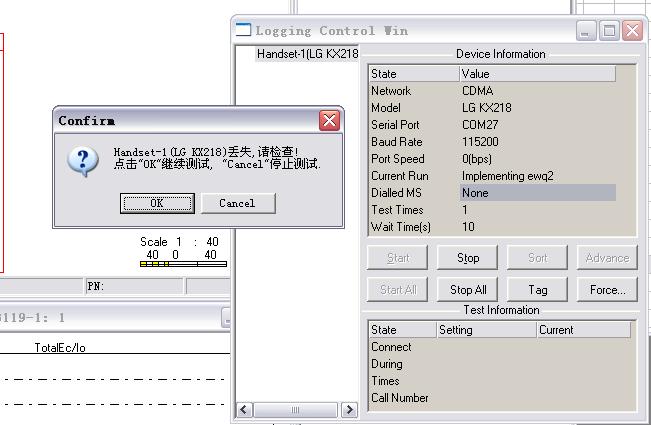This screenshot has height=425, width=651.
Task: Select Handset-1(LG KX218 in device tree
Action: pos(307,54)
